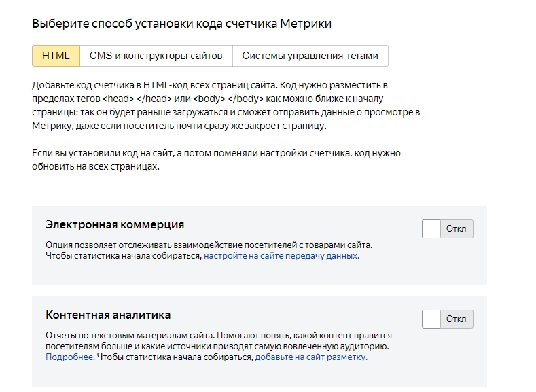Turn on the Контентная аналитика switch
This screenshot has width=536, height=392.
pyautogui.click(x=448, y=319)
